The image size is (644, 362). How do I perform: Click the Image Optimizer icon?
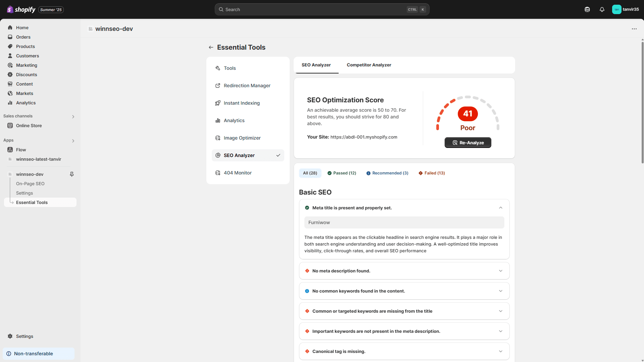218,138
